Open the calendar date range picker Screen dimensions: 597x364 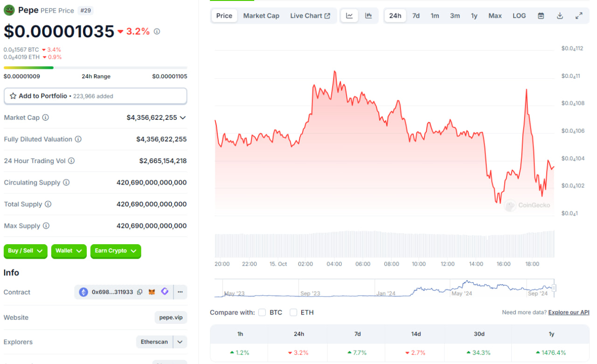click(541, 16)
